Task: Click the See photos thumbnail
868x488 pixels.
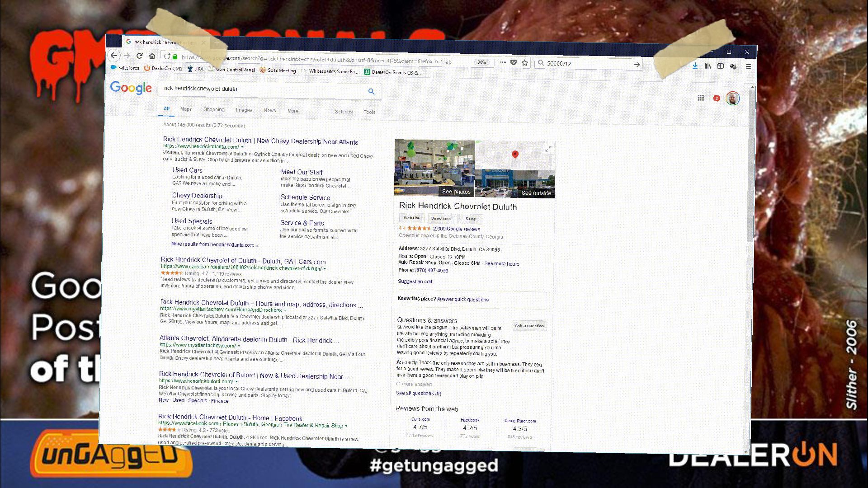Action: point(434,168)
